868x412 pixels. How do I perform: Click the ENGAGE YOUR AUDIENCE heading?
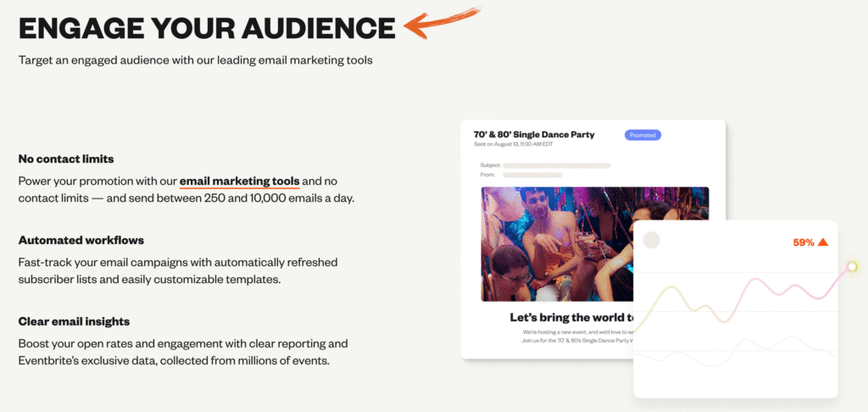(207, 28)
